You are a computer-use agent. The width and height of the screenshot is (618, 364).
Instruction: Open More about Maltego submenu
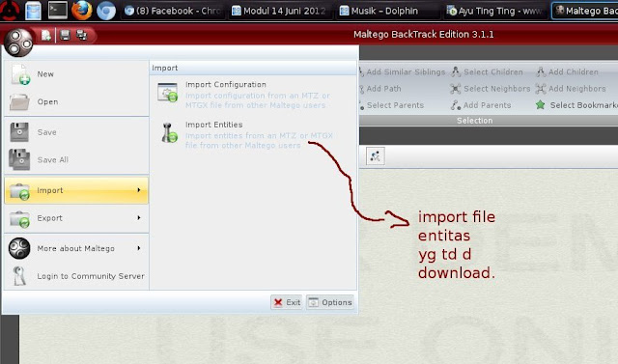click(76, 248)
